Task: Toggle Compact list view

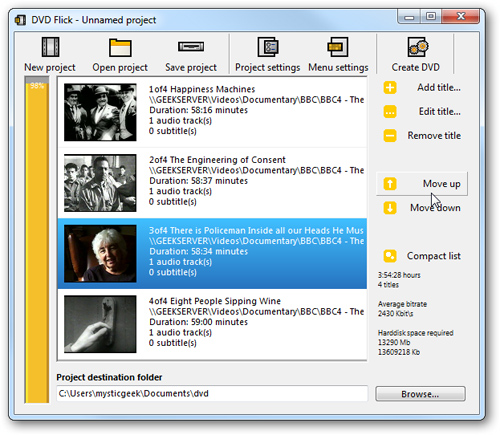Action: (422, 256)
